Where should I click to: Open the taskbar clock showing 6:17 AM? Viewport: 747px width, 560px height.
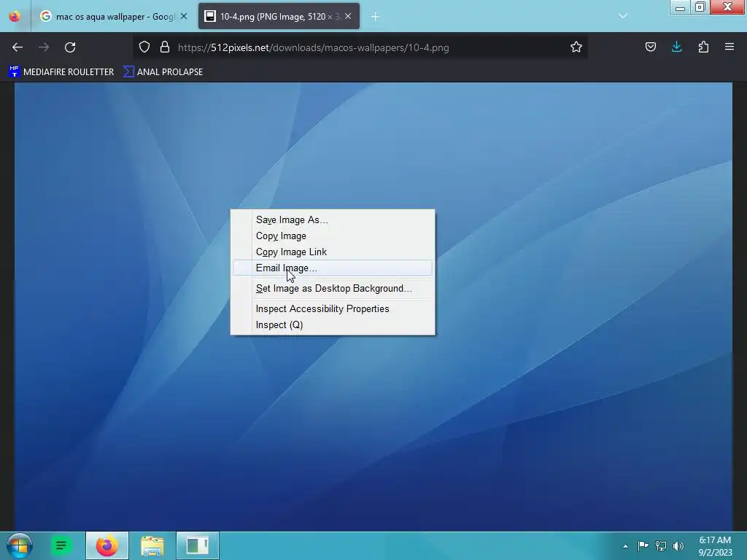(715, 546)
